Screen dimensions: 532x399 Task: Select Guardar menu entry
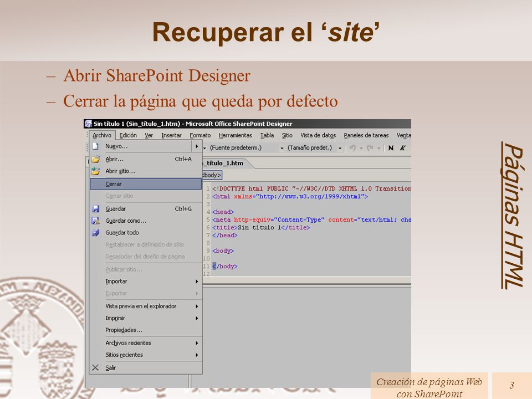(x=146, y=209)
